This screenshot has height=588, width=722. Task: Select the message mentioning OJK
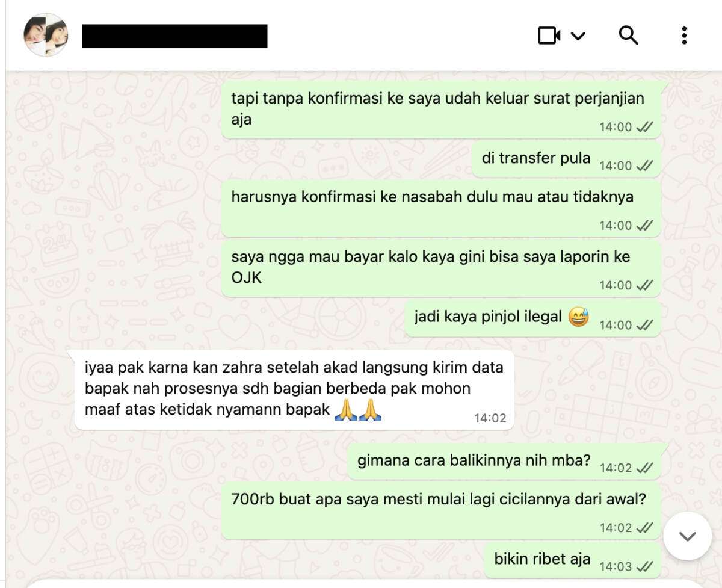click(x=441, y=269)
